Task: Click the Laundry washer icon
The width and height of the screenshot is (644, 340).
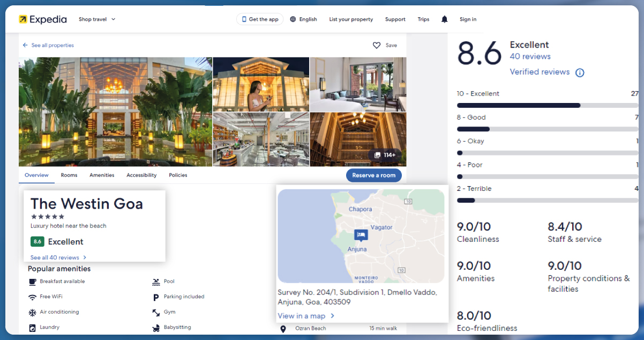Action: coord(32,328)
